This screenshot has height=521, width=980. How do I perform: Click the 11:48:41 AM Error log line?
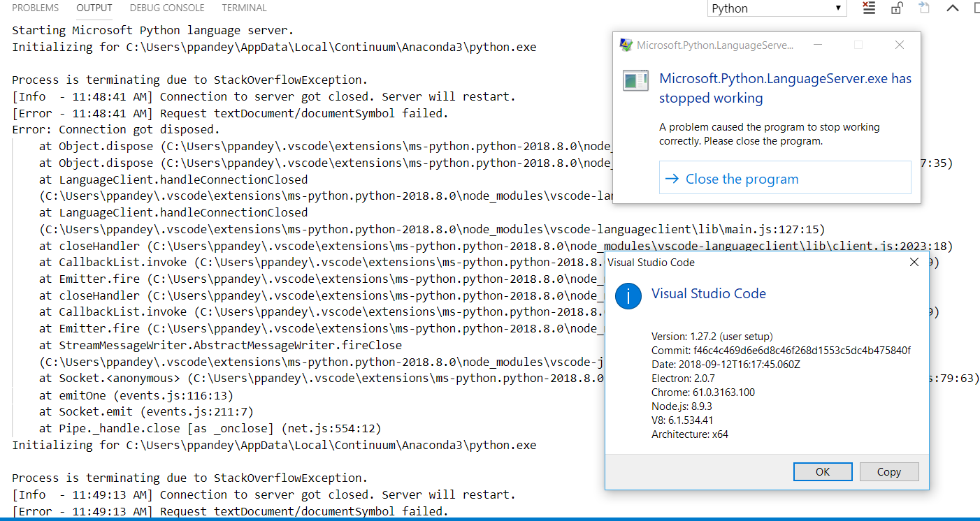point(230,113)
